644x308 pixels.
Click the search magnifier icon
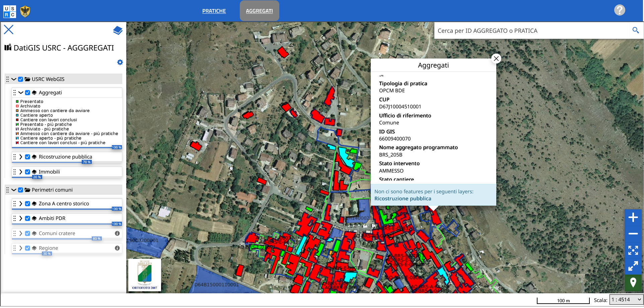click(636, 30)
